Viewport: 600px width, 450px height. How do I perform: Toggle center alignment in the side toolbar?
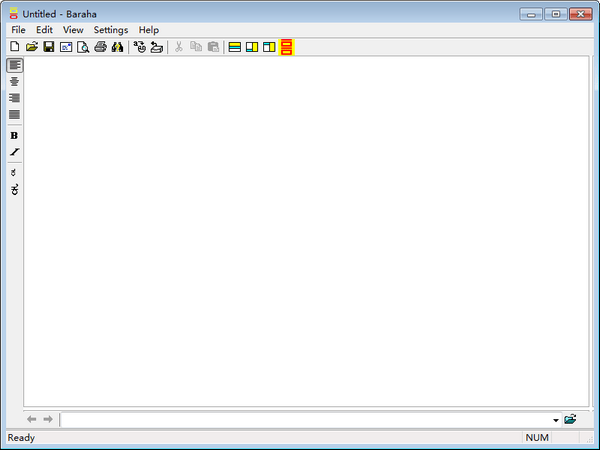[14, 81]
